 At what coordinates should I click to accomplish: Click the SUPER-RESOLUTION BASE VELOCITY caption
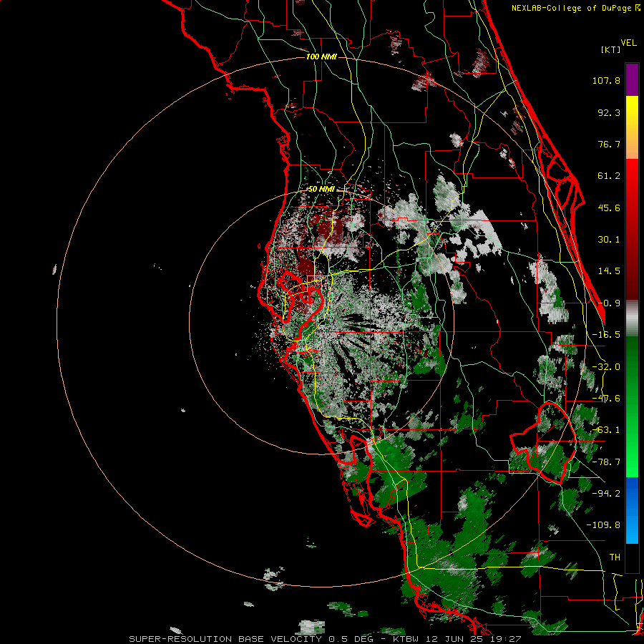[x=225, y=639]
